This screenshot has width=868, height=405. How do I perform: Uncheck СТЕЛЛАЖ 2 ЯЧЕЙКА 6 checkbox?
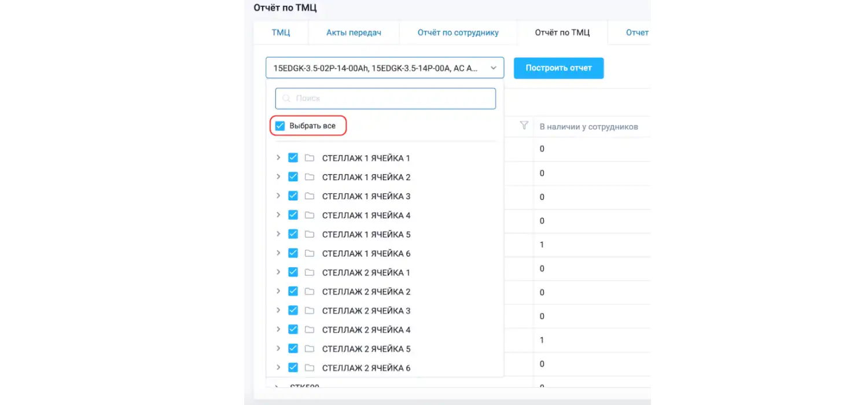[293, 367]
